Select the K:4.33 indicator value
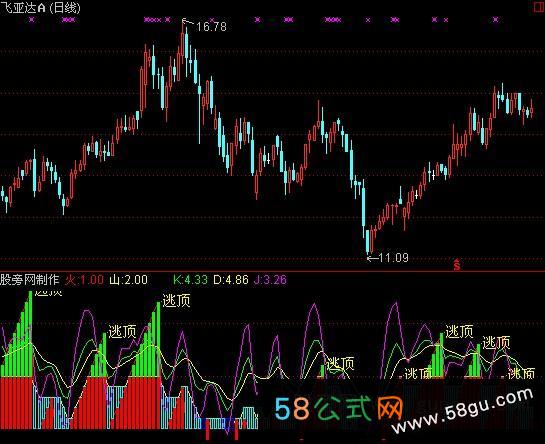This screenshot has height=444, width=545. [x=190, y=280]
